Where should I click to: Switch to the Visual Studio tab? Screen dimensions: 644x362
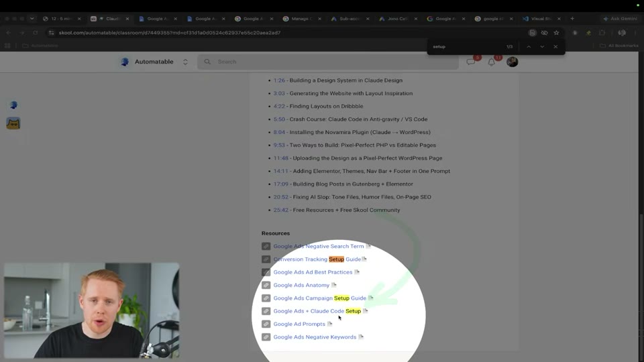click(541, 19)
